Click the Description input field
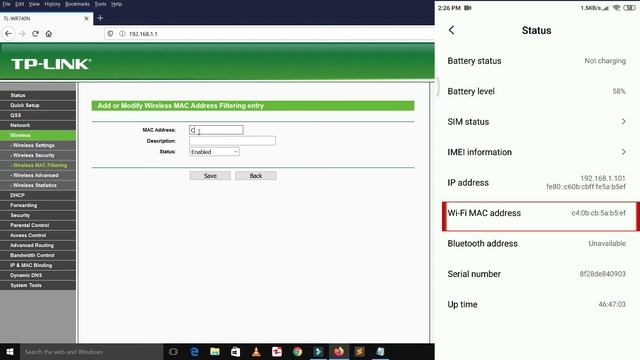The height and width of the screenshot is (360, 640). 232,141
